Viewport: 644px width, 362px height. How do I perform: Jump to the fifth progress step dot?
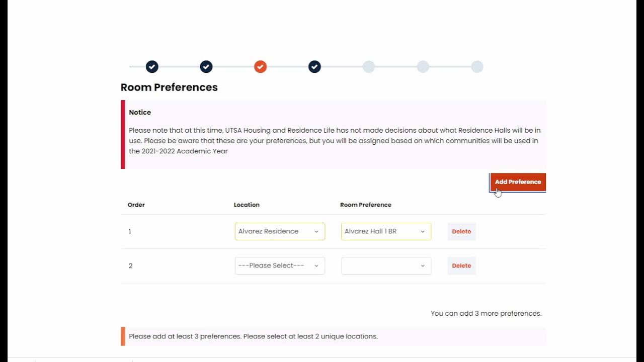click(369, 66)
